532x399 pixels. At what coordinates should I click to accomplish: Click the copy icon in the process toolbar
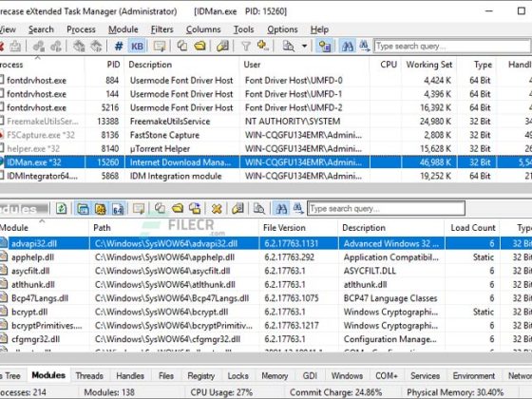[x=182, y=46]
